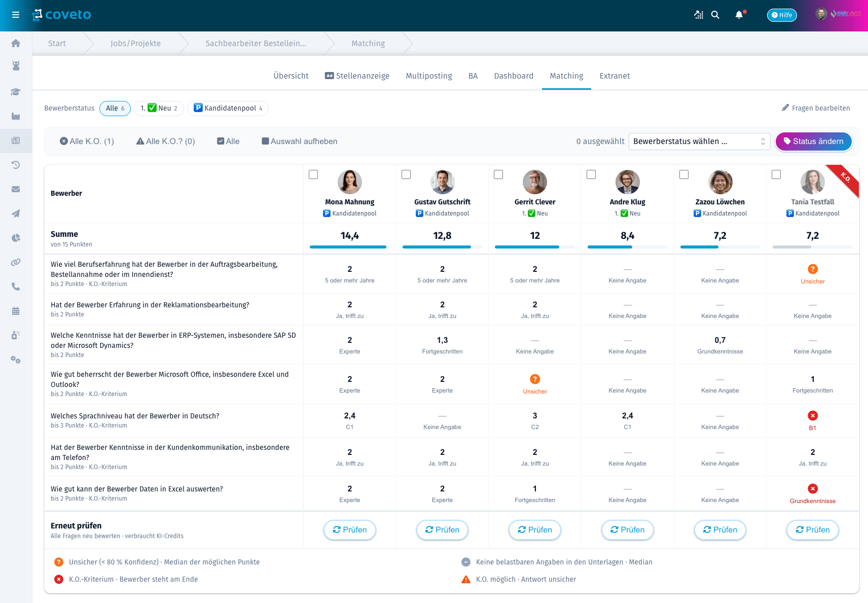Go to Jobs/Projekte breadcrumb
This screenshot has height=603, width=868.
click(135, 44)
